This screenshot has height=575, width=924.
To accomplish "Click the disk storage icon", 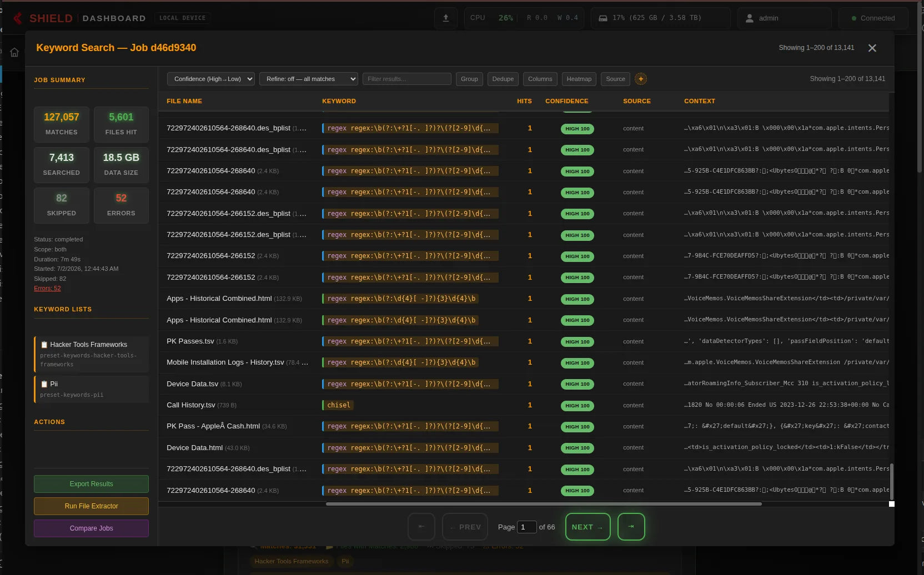I will (602, 18).
